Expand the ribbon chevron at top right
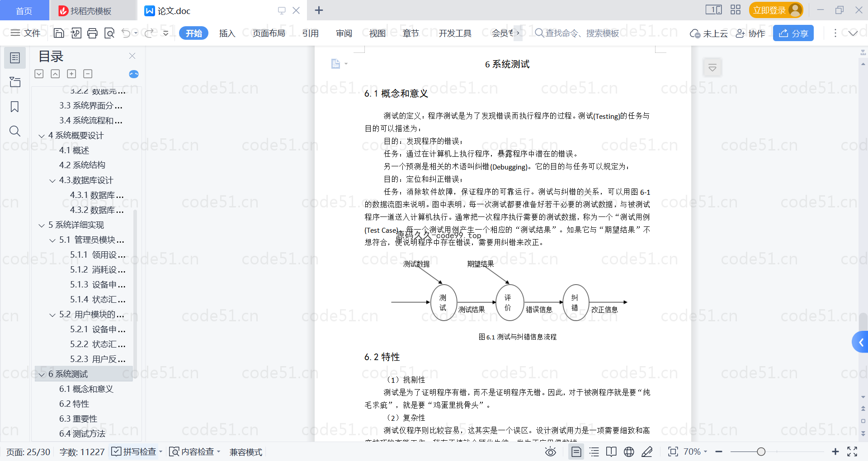868x461 pixels. point(853,33)
